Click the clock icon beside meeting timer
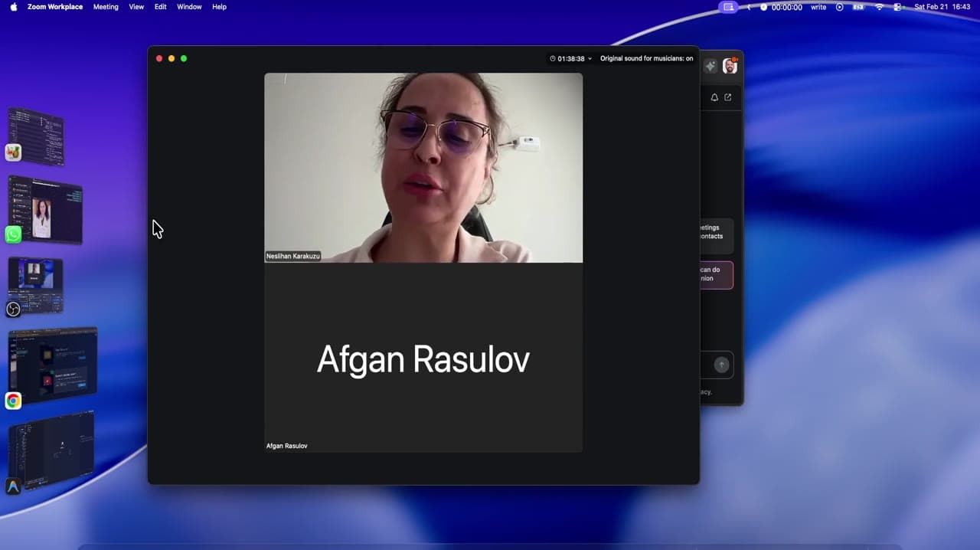This screenshot has height=550, width=980. [x=553, y=58]
